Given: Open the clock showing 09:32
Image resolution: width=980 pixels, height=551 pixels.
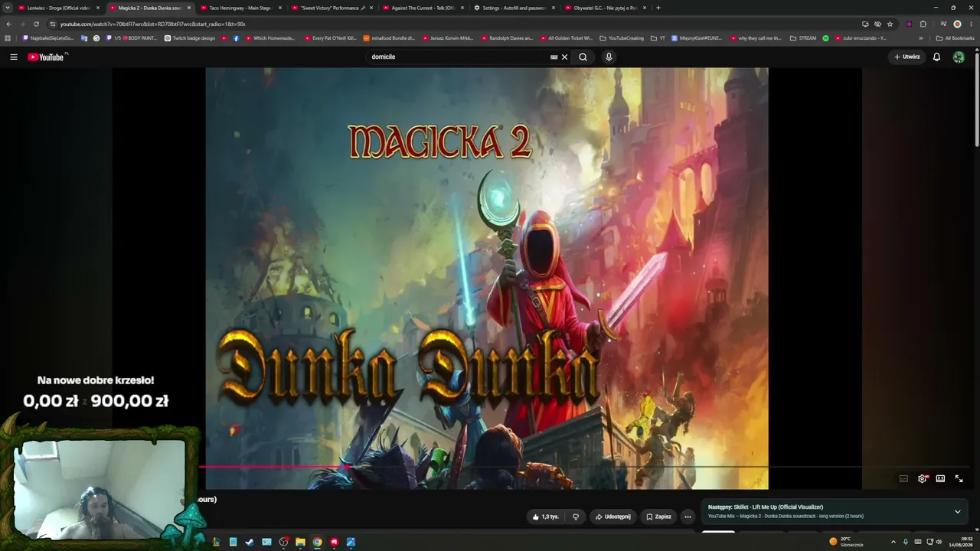Looking at the screenshot, I should tap(962, 542).
